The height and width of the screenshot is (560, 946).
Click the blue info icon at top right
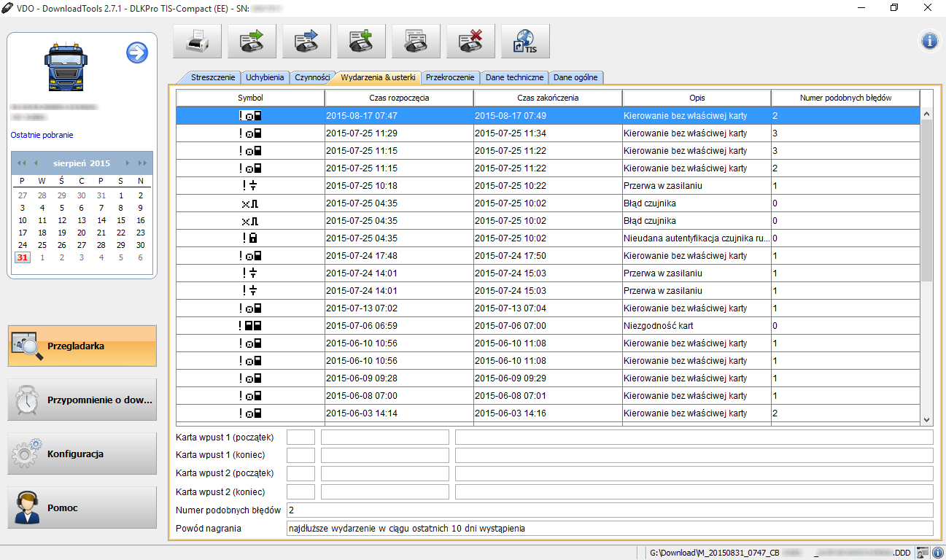929,42
